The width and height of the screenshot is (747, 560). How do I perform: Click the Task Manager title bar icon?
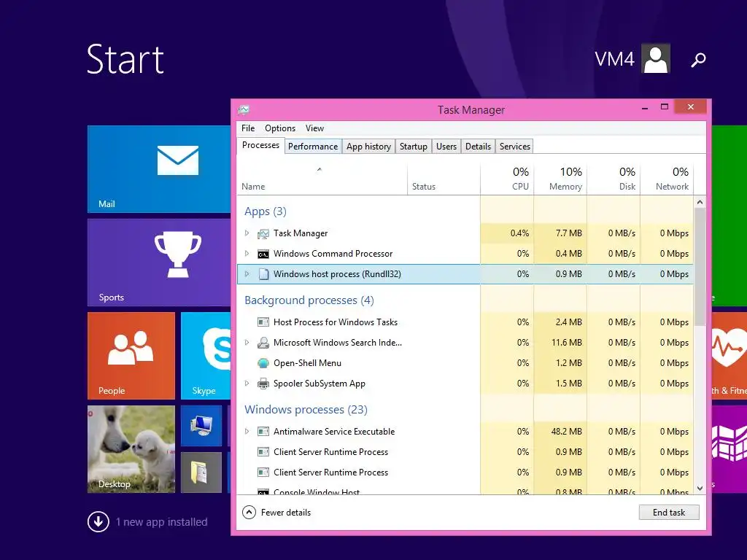244,110
